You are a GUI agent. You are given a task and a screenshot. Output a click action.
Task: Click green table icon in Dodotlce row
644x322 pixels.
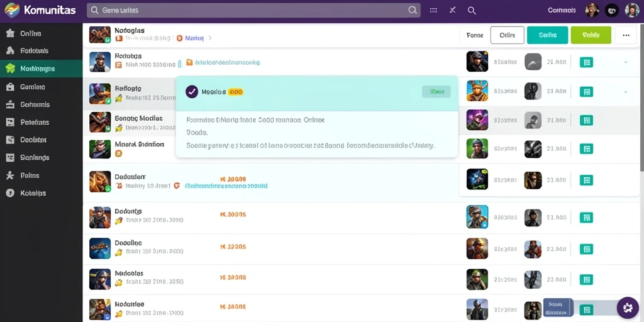(x=586, y=249)
